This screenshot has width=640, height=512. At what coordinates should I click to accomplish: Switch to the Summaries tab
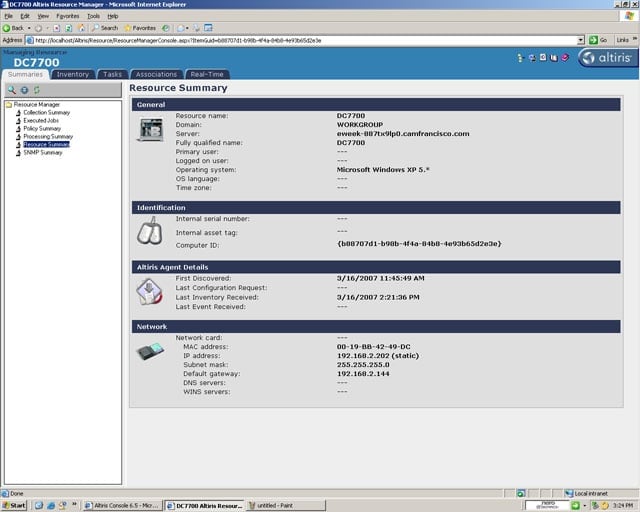pyautogui.click(x=25, y=74)
